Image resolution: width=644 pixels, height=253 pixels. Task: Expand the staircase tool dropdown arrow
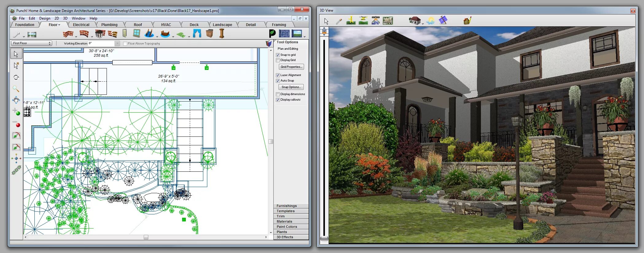tap(157, 37)
